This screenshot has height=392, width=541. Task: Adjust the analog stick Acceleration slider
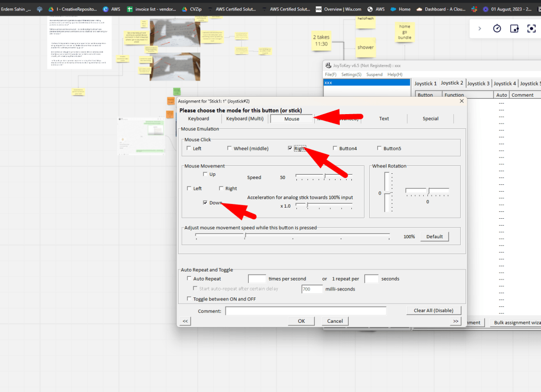tap(324, 206)
